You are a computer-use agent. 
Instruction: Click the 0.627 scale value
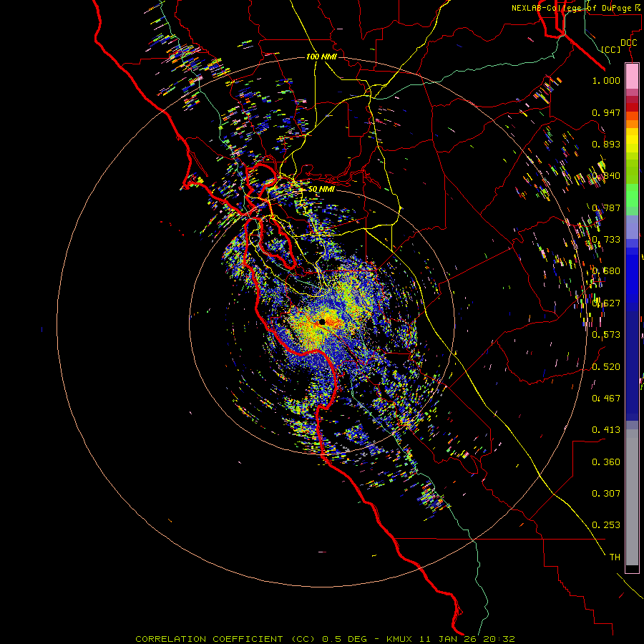click(606, 303)
